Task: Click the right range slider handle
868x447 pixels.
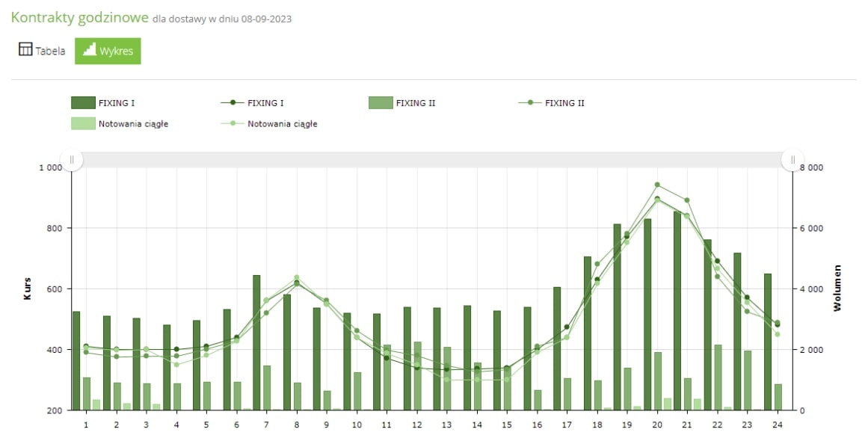Action: pyautogui.click(x=792, y=160)
